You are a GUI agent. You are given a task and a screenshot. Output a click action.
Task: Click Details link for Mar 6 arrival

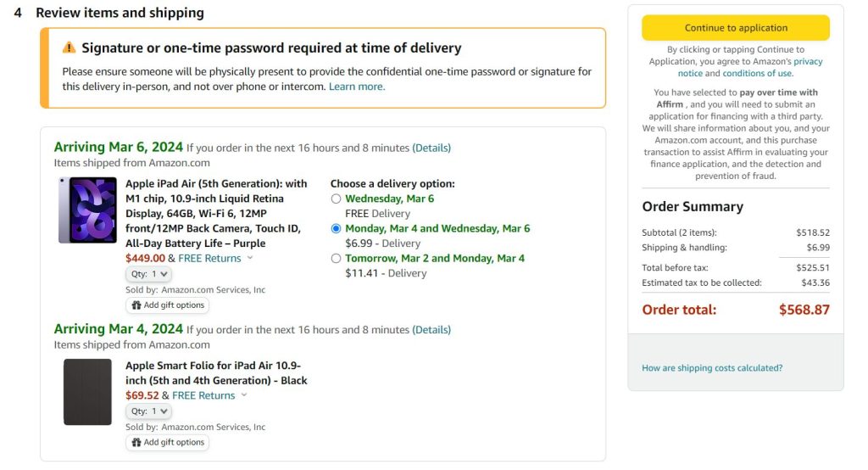click(x=431, y=148)
